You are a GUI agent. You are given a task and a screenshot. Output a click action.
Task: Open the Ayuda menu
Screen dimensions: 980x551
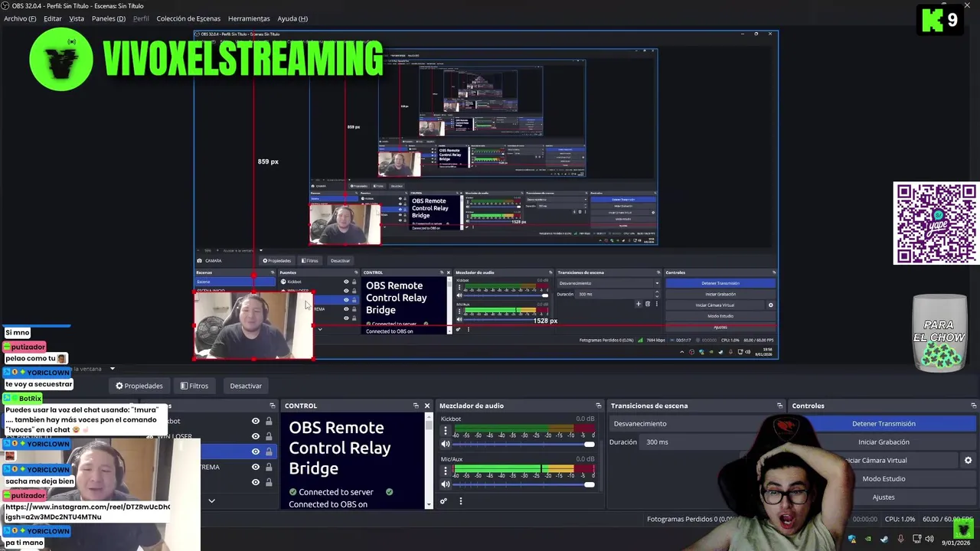(x=292, y=18)
